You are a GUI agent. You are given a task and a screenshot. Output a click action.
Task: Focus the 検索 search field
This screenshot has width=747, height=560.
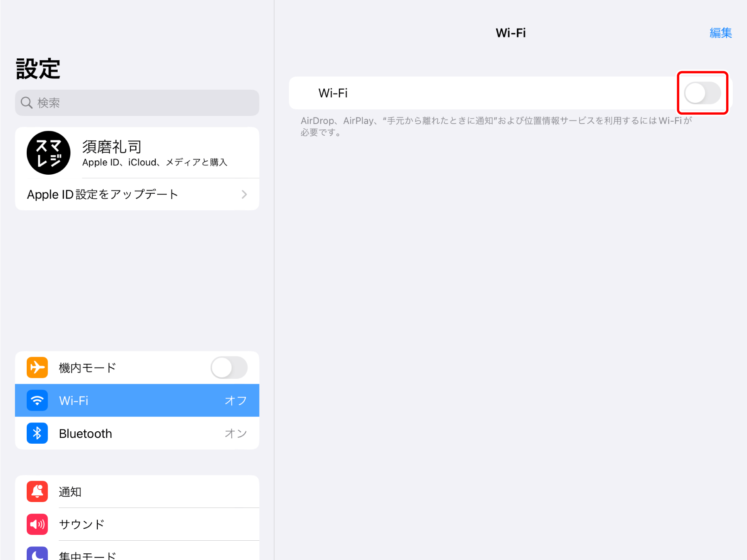pyautogui.click(x=137, y=103)
